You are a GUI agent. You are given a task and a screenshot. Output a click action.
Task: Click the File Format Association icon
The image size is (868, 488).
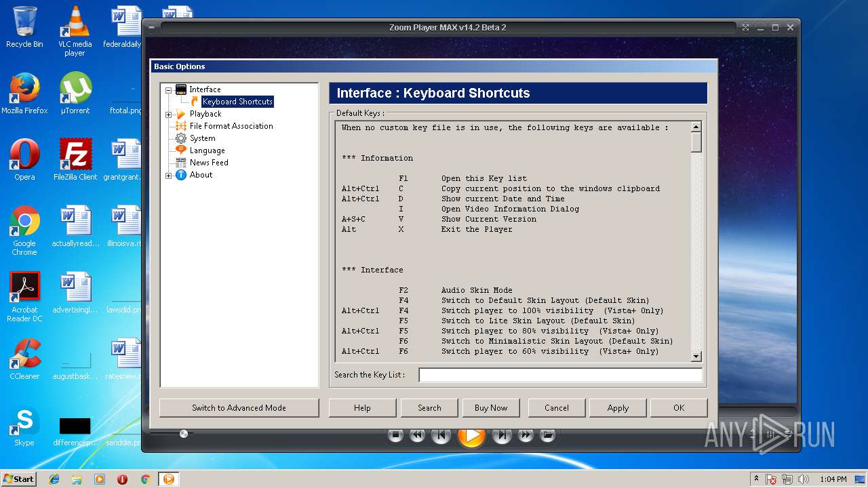point(180,126)
